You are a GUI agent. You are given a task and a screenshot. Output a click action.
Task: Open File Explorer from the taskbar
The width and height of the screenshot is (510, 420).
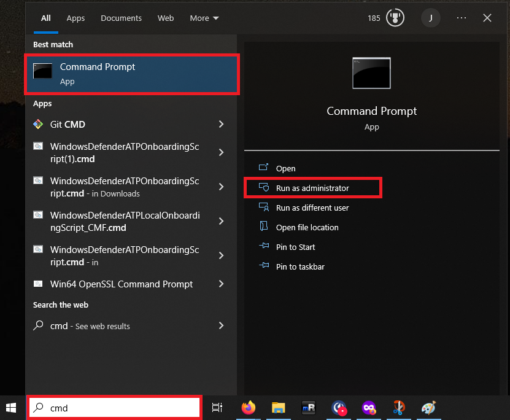[x=279, y=408]
